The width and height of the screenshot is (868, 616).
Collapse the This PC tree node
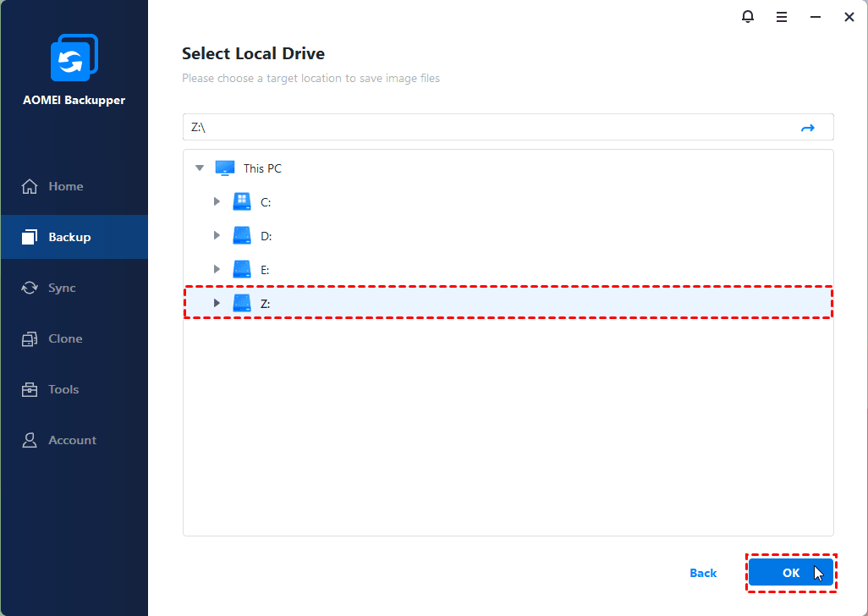pos(200,168)
